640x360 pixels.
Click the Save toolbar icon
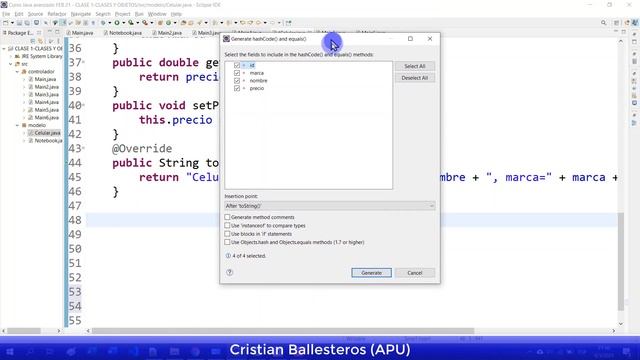[x=20, y=23]
